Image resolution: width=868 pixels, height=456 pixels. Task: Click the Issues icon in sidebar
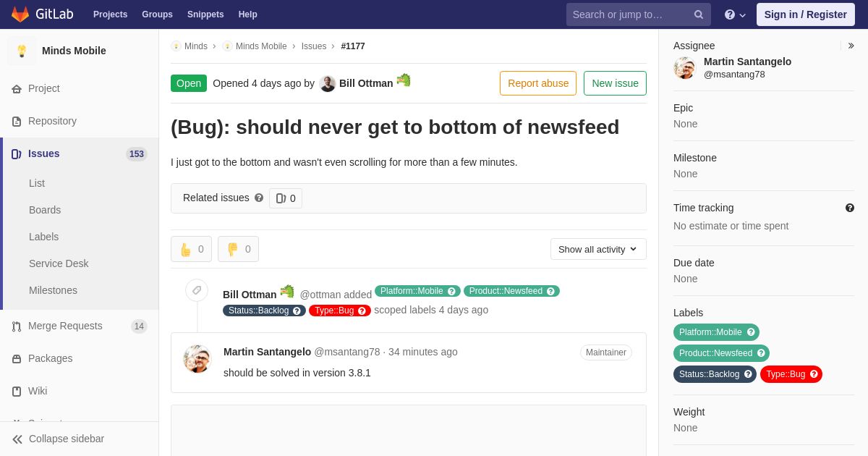click(17, 153)
